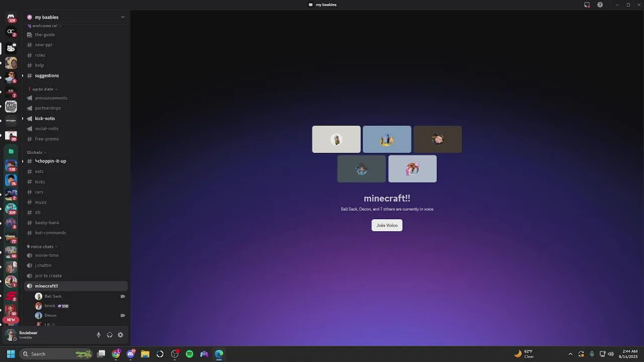Click Decon's avatar in voice list

[38, 316]
